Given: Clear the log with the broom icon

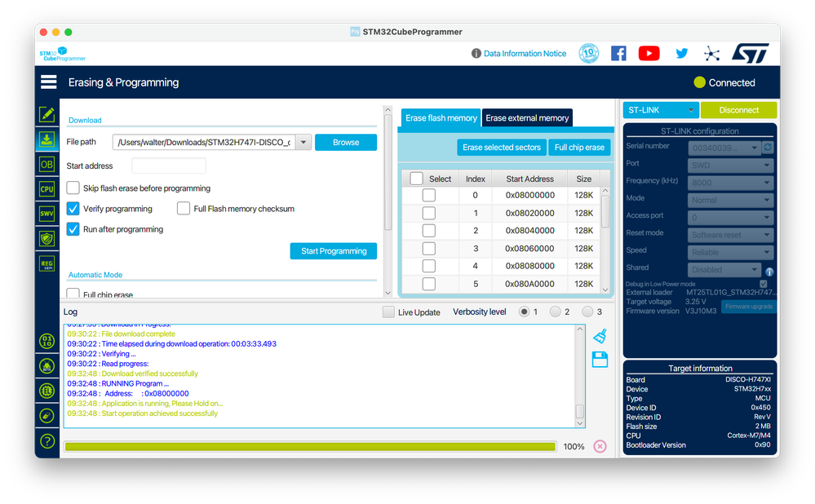Looking at the screenshot, I should coord(600,336).
